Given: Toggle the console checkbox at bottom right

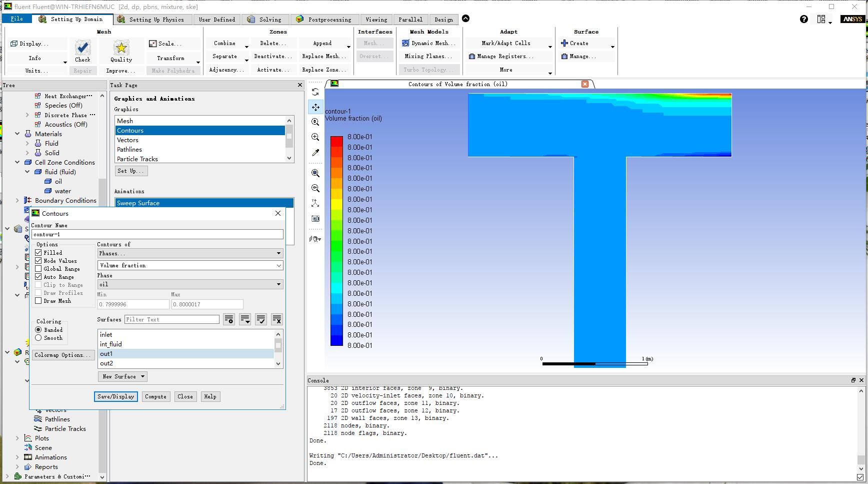Looking at the screenshot, I should click(860, 477).
